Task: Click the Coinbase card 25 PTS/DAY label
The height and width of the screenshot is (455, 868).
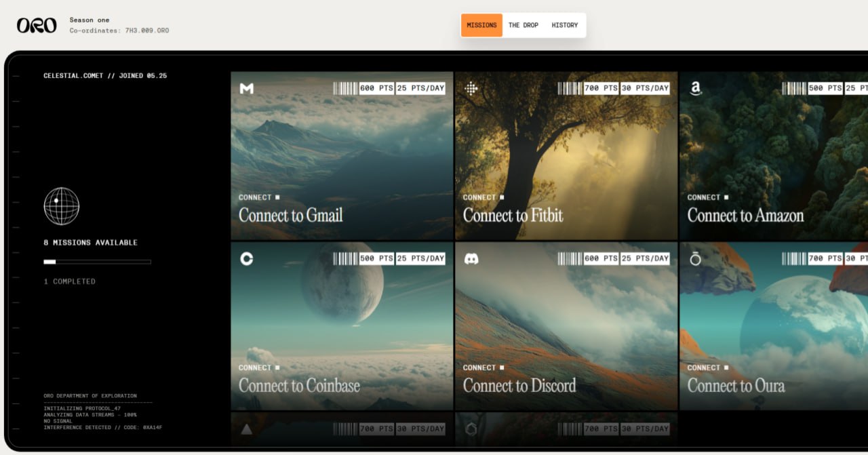Action: click(420, 258)
